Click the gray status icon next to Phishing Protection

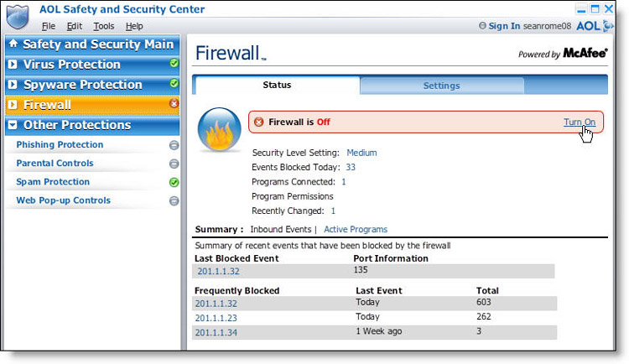tap(174, 145)
